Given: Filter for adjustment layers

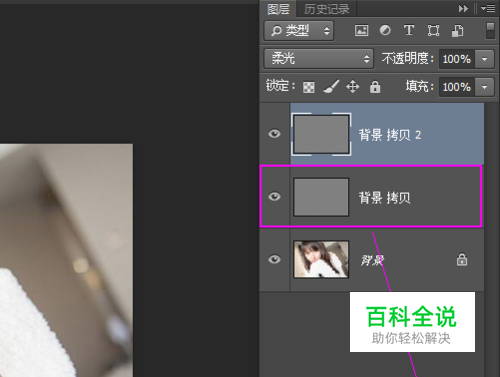Looking at the screenshot, I should (385, 31).
